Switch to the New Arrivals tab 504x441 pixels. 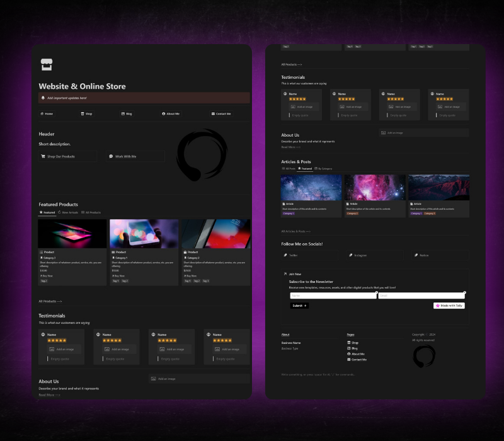click(68, 212)
